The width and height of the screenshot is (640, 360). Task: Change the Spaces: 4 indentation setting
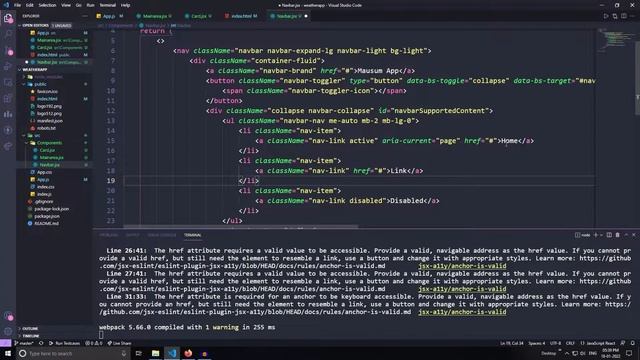click(x=537, y=343)
